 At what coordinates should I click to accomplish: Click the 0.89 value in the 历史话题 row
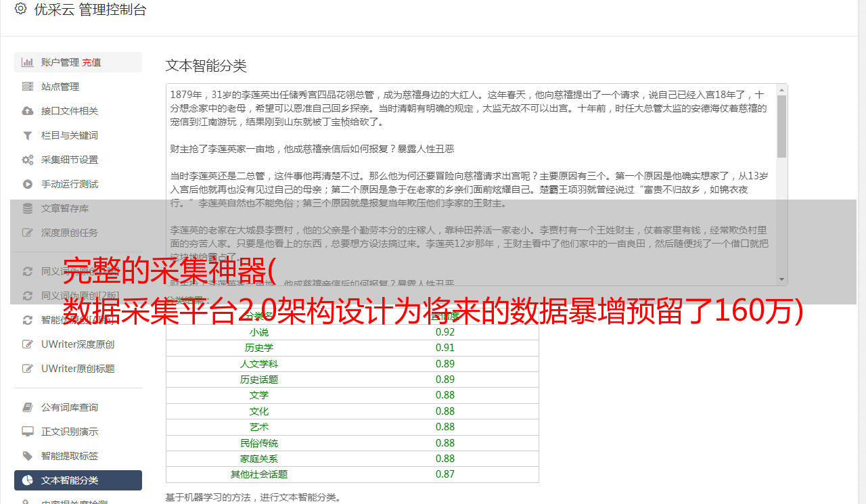445,380
